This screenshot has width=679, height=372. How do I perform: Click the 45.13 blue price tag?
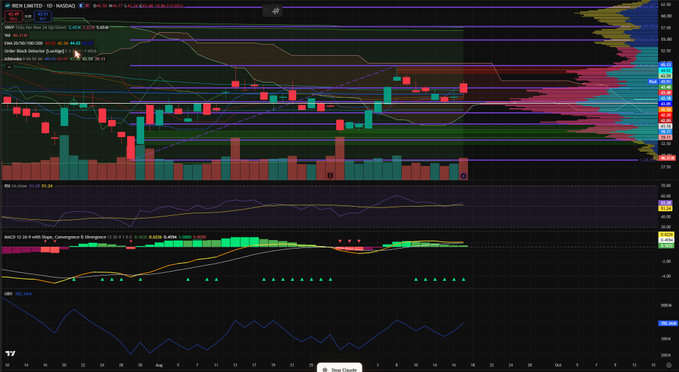[x=665, y=65]
